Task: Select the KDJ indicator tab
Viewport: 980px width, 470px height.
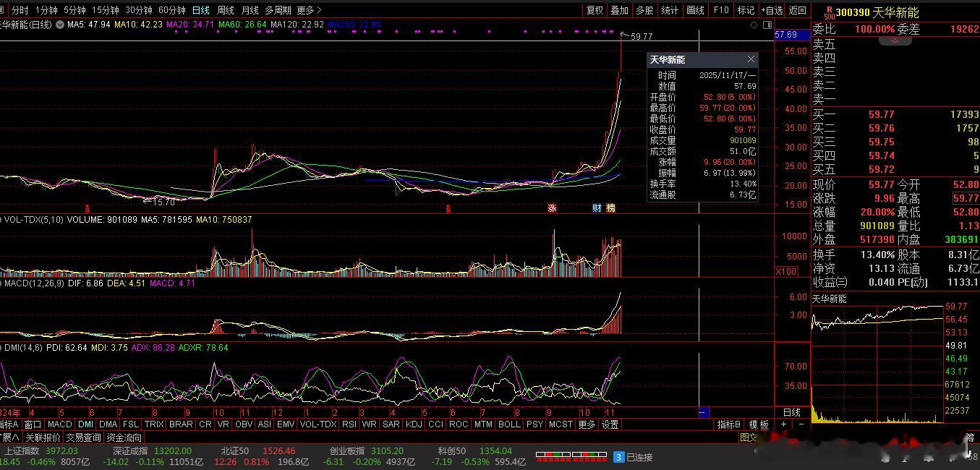Action: tap(414, 424)
